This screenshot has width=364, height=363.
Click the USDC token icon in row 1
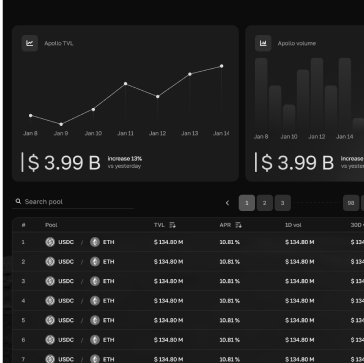pyautogui.click(x=50, y=242)
